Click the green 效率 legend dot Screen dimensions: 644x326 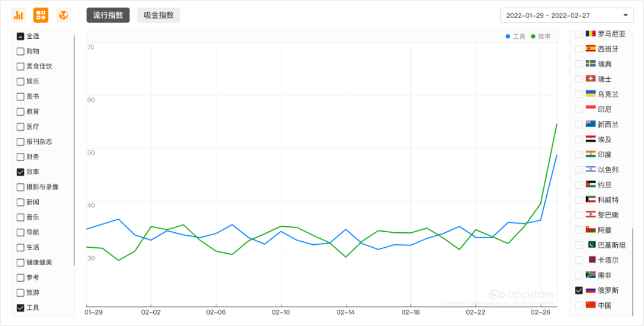(x=533, y=36)
